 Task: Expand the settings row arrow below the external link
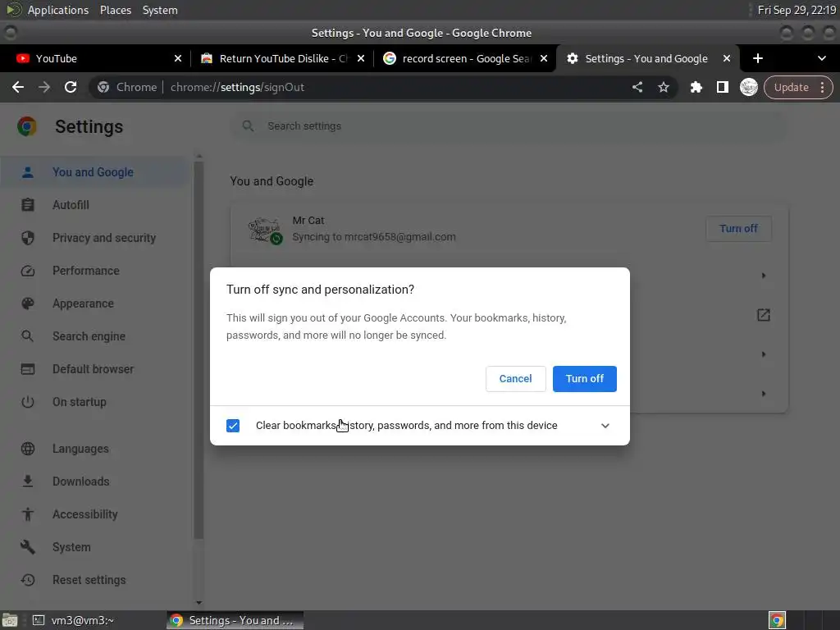pyautogui.click(x=764, y=354)
